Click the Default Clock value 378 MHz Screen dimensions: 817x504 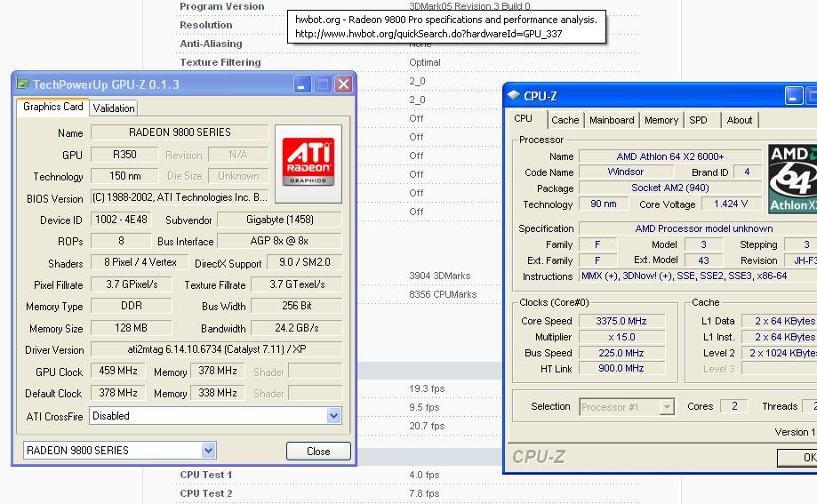click(x=118, y=393)
